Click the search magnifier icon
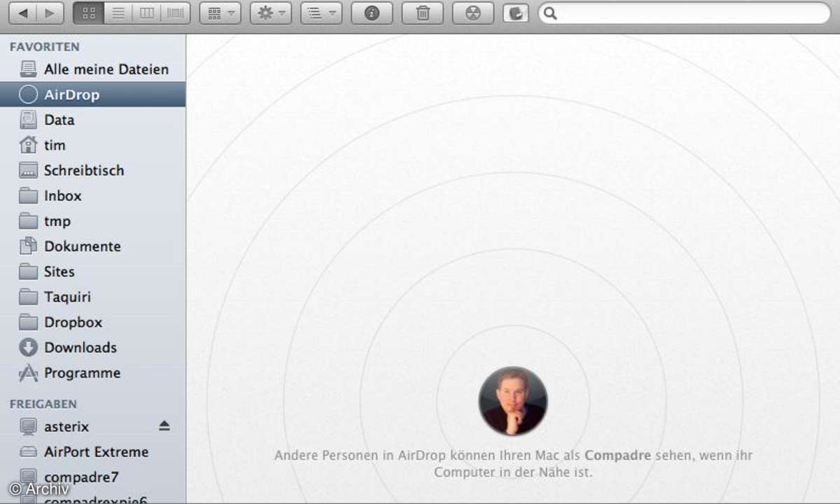The width and height of the screenshot is (840, 504). point(551,13)
